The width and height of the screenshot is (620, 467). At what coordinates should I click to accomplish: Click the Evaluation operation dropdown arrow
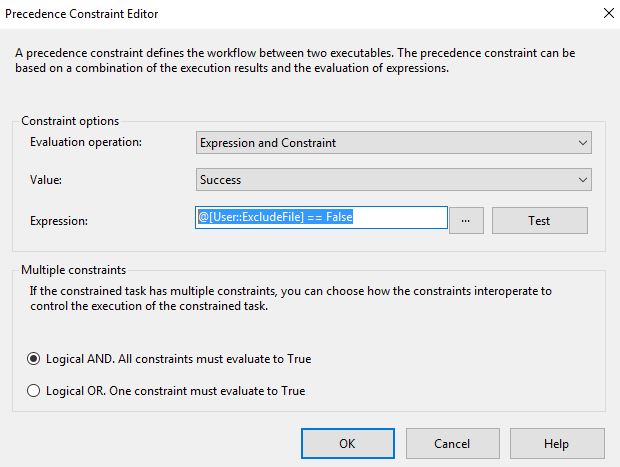coord(582,143)
